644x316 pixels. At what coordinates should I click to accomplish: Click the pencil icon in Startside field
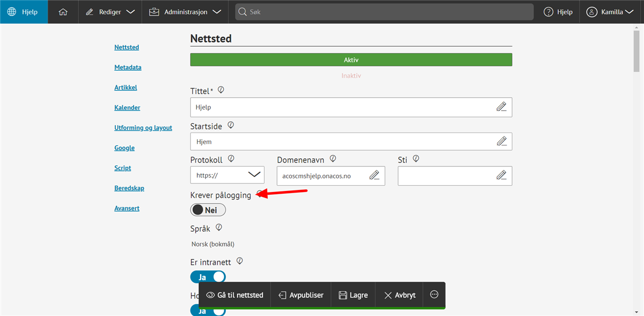pos(501,142)
